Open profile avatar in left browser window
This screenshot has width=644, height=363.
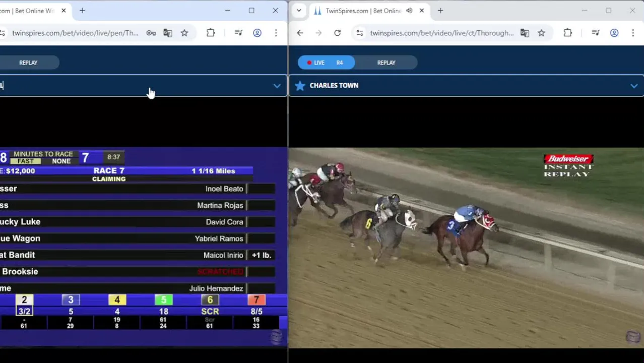click(x=257, y=33)
